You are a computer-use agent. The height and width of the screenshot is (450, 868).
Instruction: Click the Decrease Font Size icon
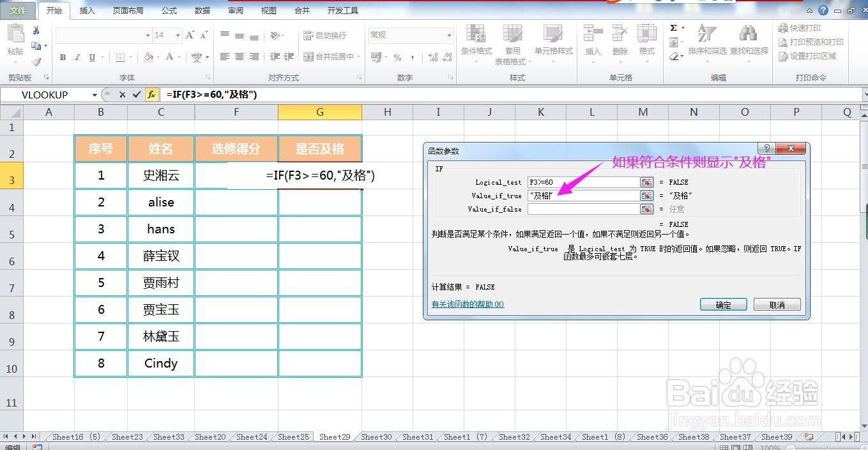[204, 35]
